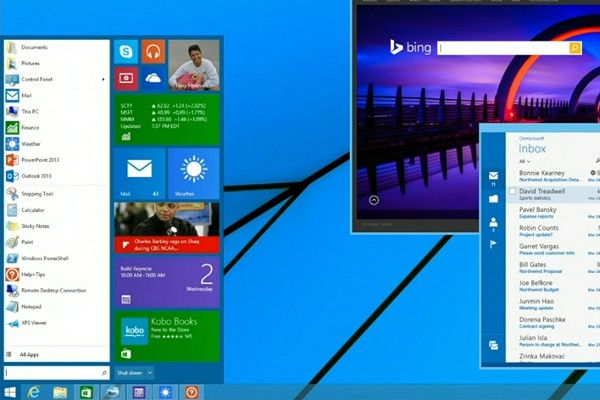This screenshot has width=600, height=400.
Task: Click the Windows Start button on taskbar
Action: [10, 392]
